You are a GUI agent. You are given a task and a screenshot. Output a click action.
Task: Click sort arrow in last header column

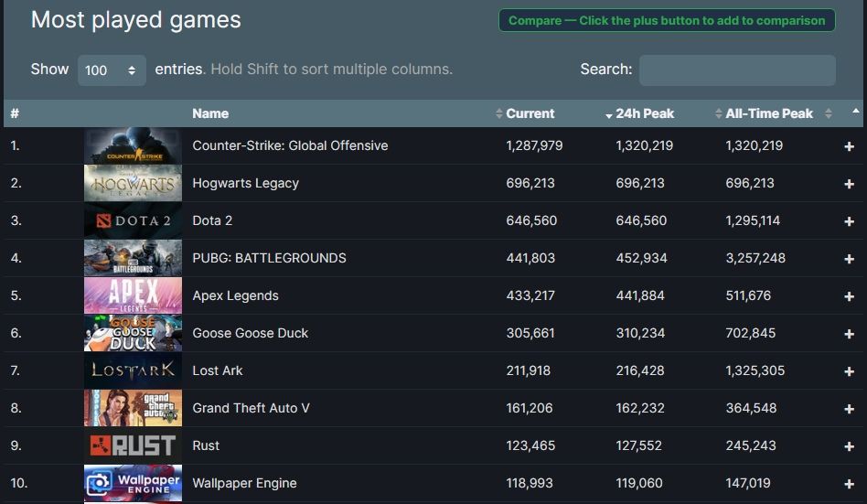pyautogui.click(x=855, y=112)
